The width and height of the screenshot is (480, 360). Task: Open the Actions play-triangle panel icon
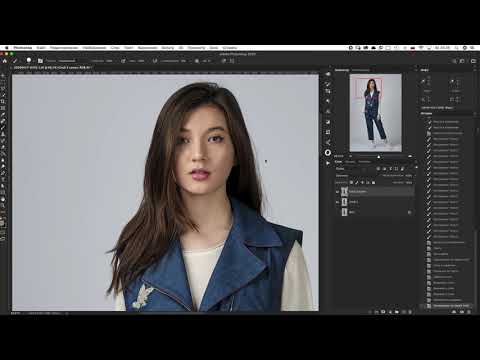click(x=328, y=163)
